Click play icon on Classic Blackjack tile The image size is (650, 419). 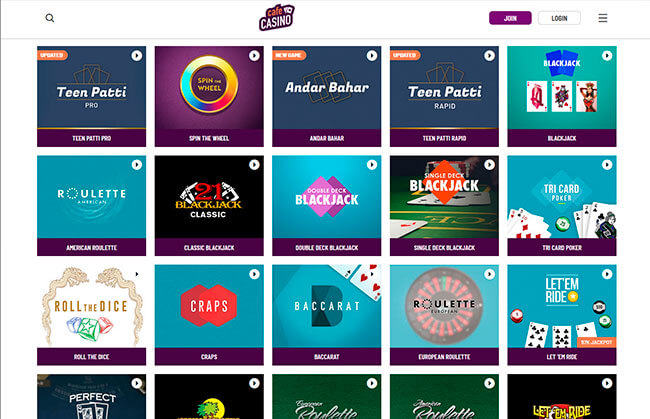(x=254, y=165)
